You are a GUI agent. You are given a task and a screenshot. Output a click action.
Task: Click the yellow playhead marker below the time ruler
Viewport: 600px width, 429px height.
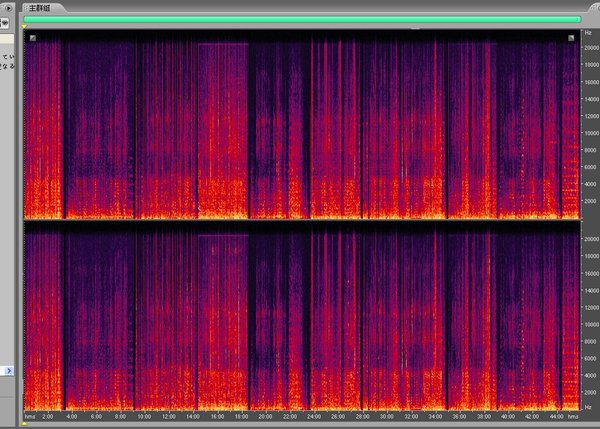[x=24, y=424]
